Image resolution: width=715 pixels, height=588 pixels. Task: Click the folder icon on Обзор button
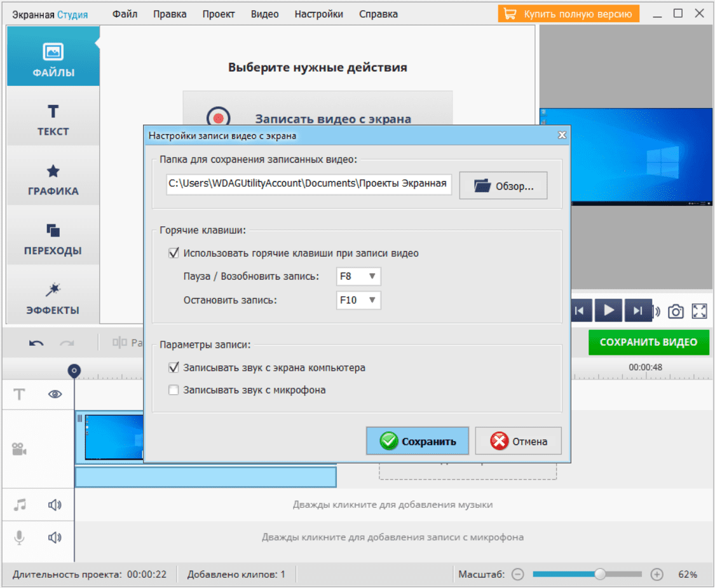click(482, 185)
